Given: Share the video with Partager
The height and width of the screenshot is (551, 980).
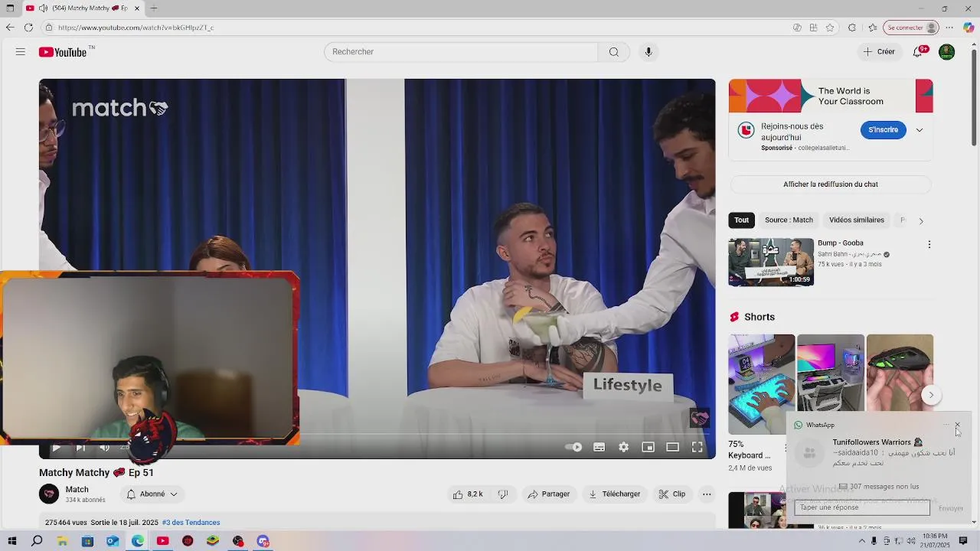Looking at the screenshot, I should pyautogui.click(x=548, y=494).
